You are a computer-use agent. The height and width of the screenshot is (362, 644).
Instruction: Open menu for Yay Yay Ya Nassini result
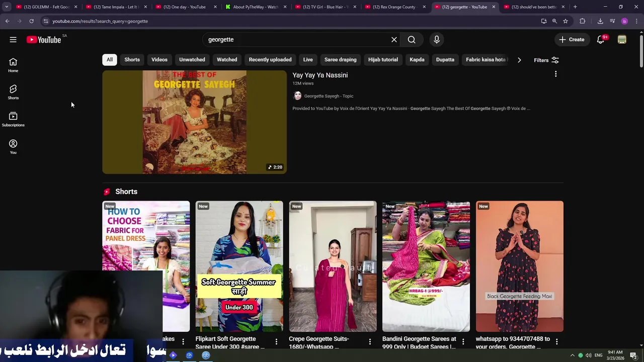tap(555, 74)
